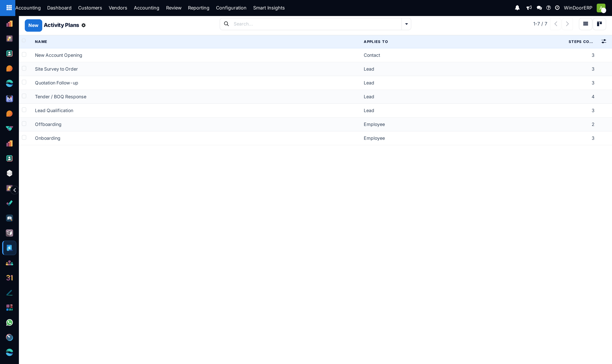Open the Onboarding plan
Screen dimensions: 612x364
pyautogui.click(x=47, y=138)
